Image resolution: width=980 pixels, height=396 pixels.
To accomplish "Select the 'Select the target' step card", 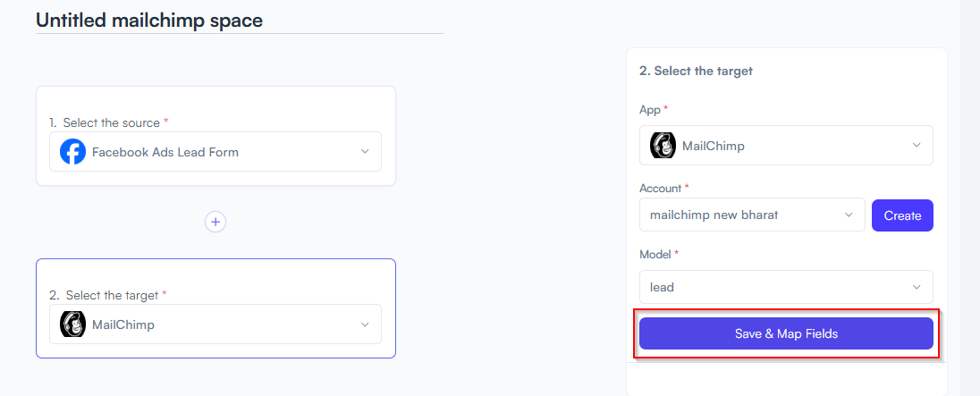I will (x=215, y=308).
